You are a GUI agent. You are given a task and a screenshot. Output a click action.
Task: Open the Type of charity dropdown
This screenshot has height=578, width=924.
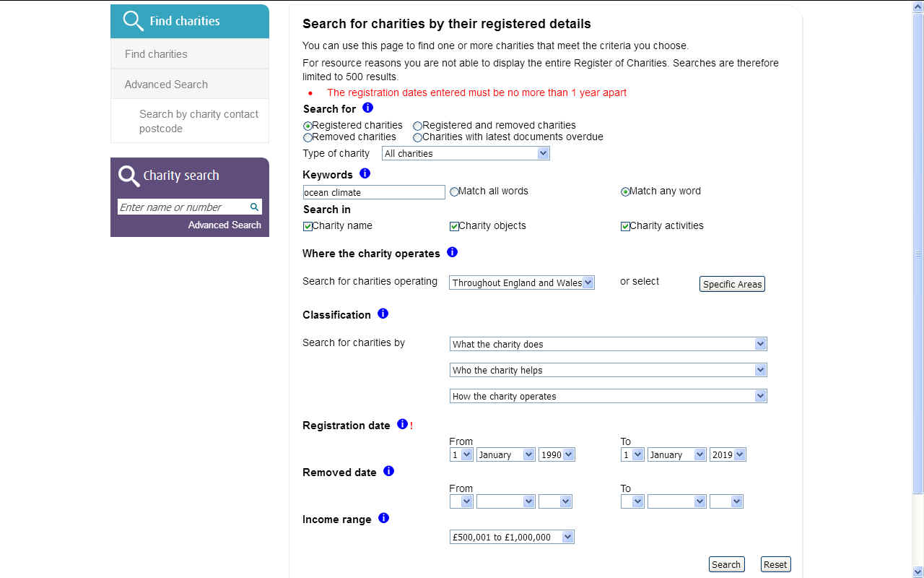[x=466, y=153]
